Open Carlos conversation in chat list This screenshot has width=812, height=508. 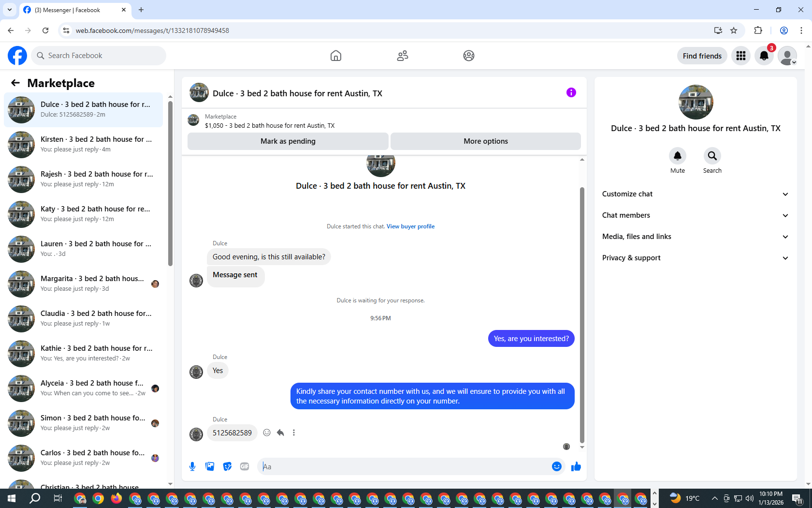83,458
